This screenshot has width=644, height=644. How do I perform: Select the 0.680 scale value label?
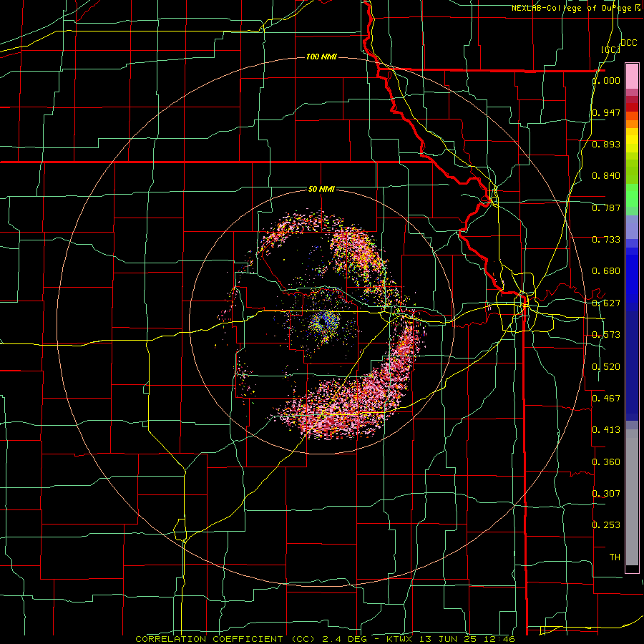coord(606,271)
